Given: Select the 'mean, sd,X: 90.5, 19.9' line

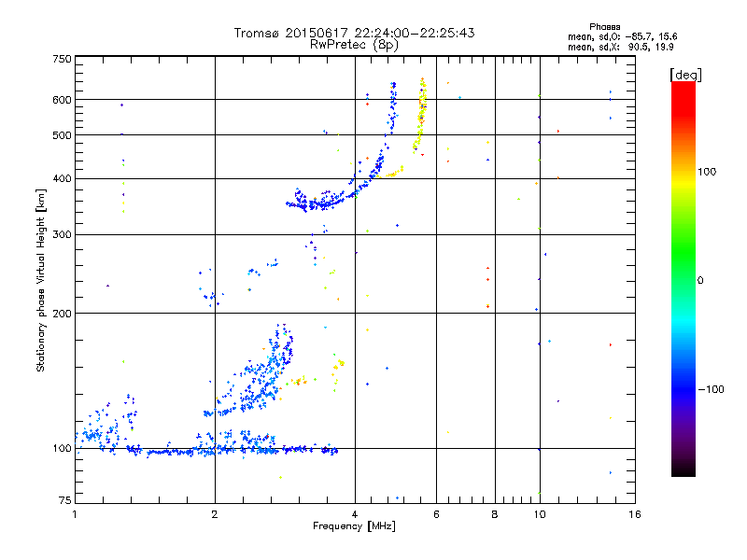Looking at the screenshot, I should click(x=621, y=47).
